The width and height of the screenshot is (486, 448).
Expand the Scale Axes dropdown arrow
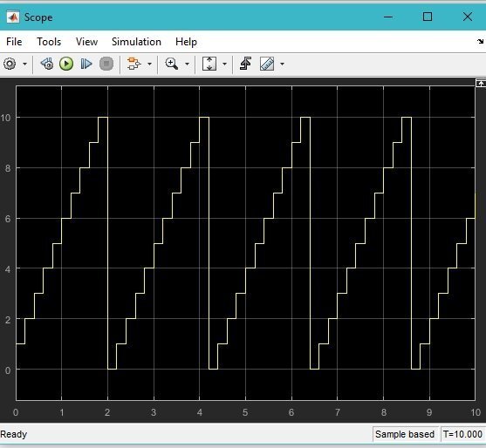[x=225, y=64]
